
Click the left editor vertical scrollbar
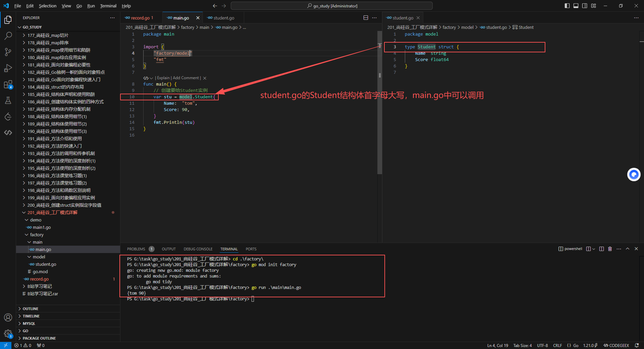(380, 102)
